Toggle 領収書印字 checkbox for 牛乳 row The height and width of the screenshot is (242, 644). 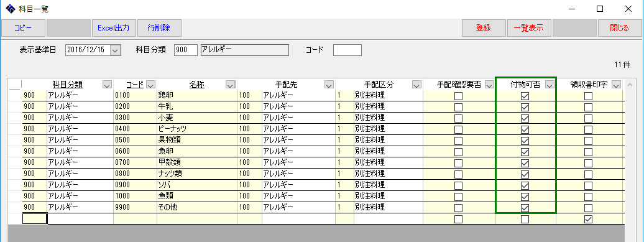tap(589, 107)
